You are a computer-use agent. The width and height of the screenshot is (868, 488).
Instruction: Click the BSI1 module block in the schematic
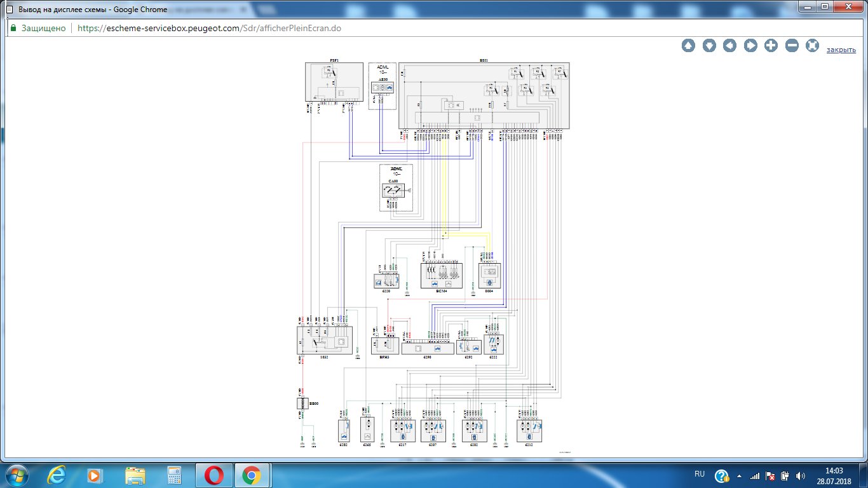484,95
